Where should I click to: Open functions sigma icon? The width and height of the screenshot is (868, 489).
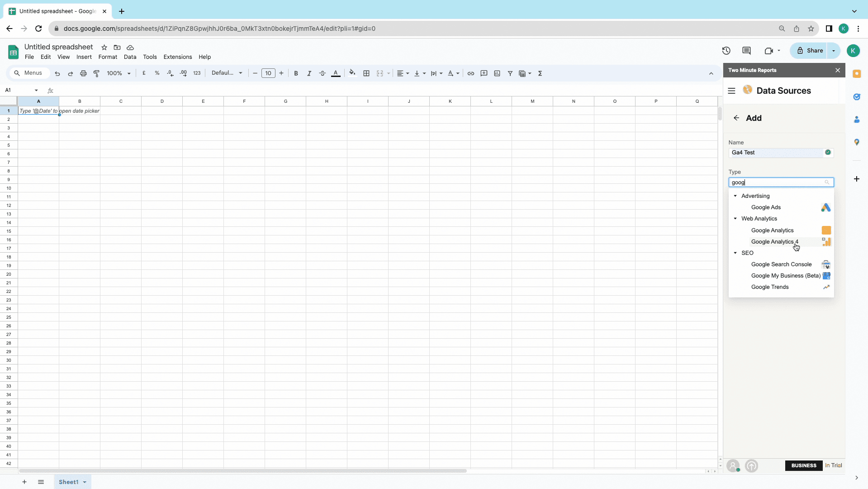540,73
